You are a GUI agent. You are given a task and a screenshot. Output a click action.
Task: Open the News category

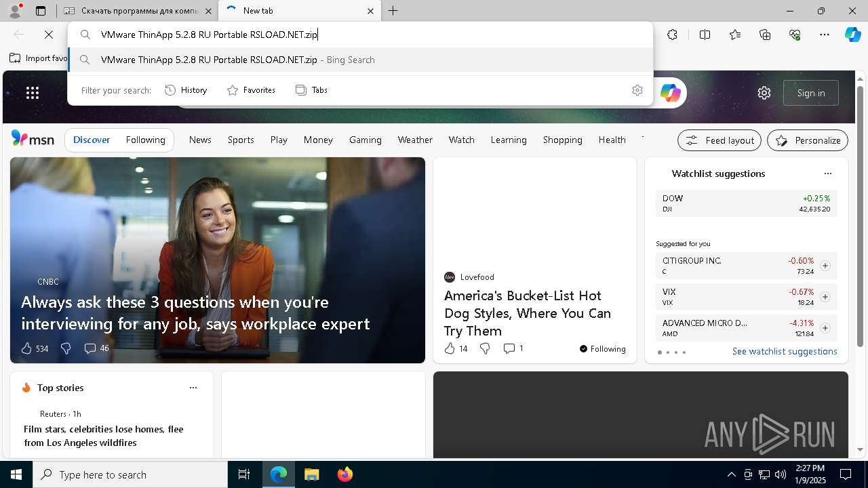[x=200, y=140]
